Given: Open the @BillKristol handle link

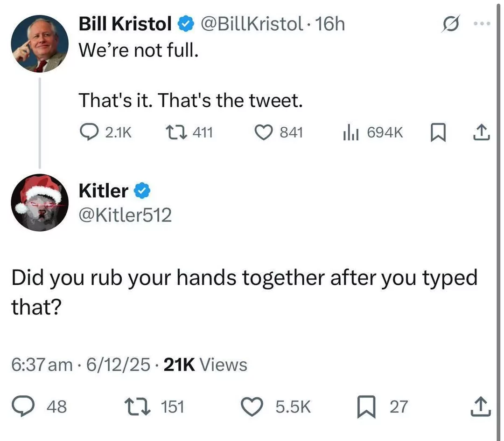Looking at the screenshot, I should (252, 23).
